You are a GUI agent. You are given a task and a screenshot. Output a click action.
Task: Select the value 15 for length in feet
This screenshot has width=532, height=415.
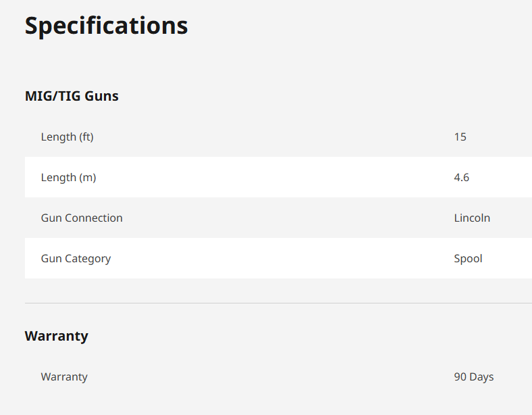tap(460, 137)
